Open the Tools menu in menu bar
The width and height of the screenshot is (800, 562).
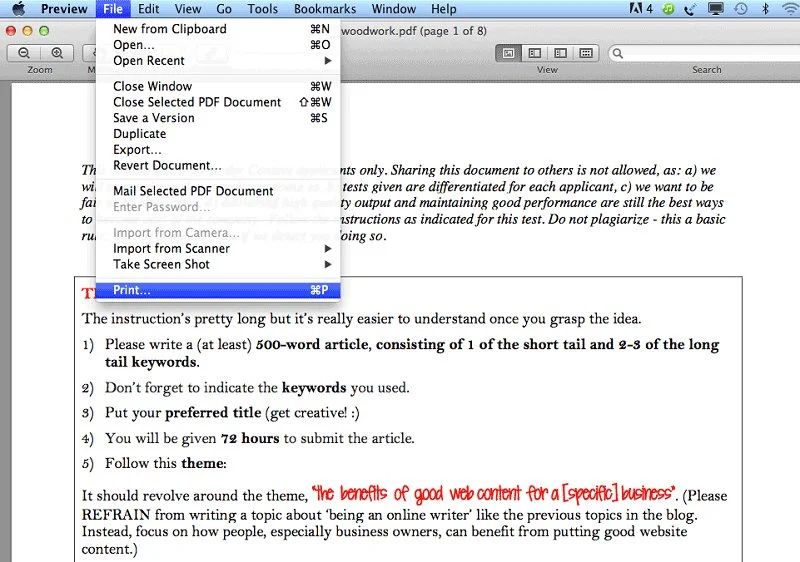pos(263,9)
